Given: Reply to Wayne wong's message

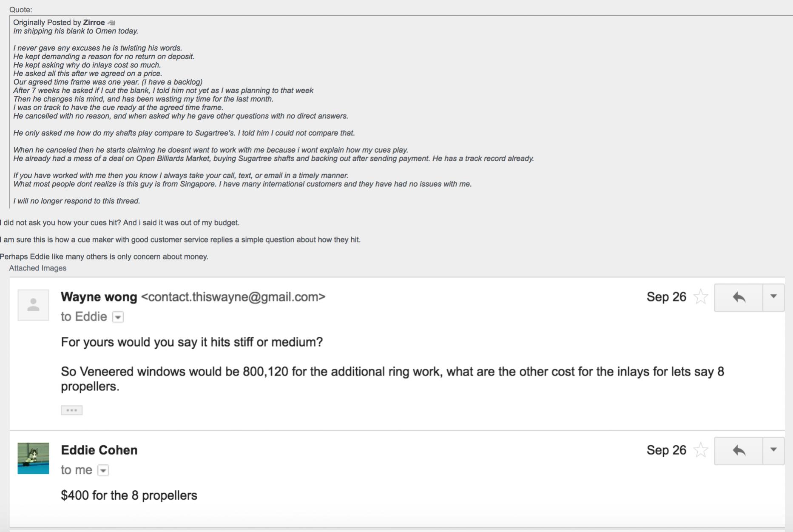Looking at the screenshot, I should click(x=739, y=298).
